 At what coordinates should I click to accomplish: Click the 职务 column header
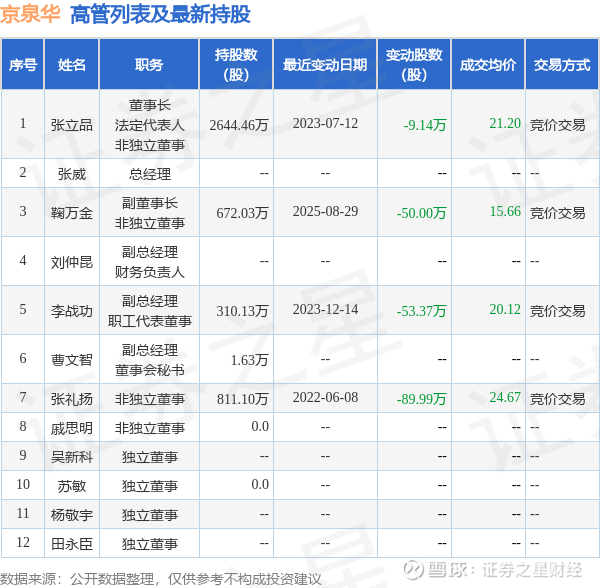149,64
